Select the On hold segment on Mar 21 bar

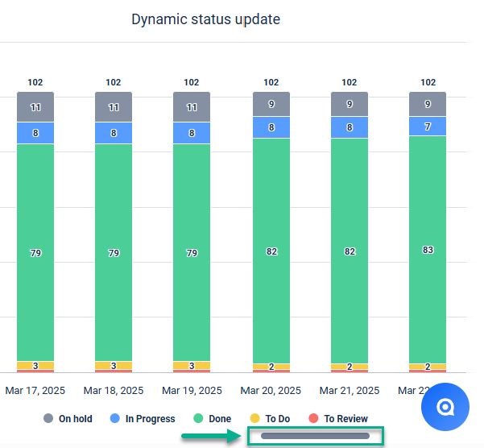click(x=350, y=103)
